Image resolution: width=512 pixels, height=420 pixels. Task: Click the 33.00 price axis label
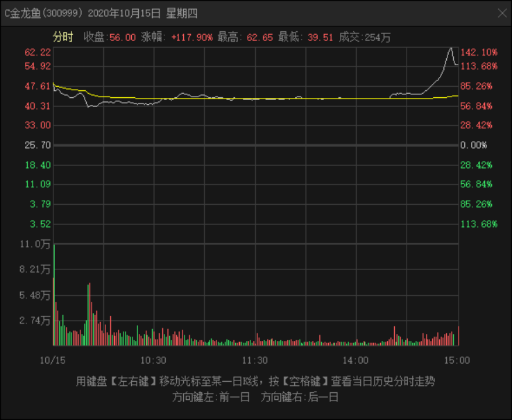(x=38, y=125)
